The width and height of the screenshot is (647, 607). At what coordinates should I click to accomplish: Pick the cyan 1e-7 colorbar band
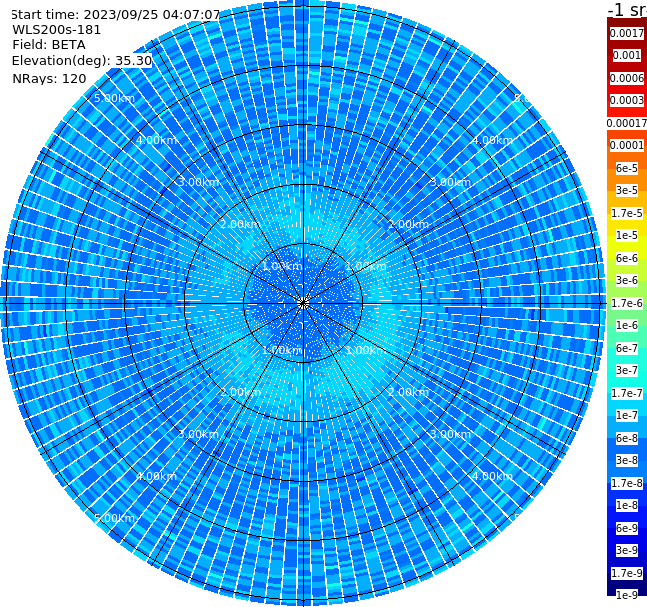(x=627, y=415)
